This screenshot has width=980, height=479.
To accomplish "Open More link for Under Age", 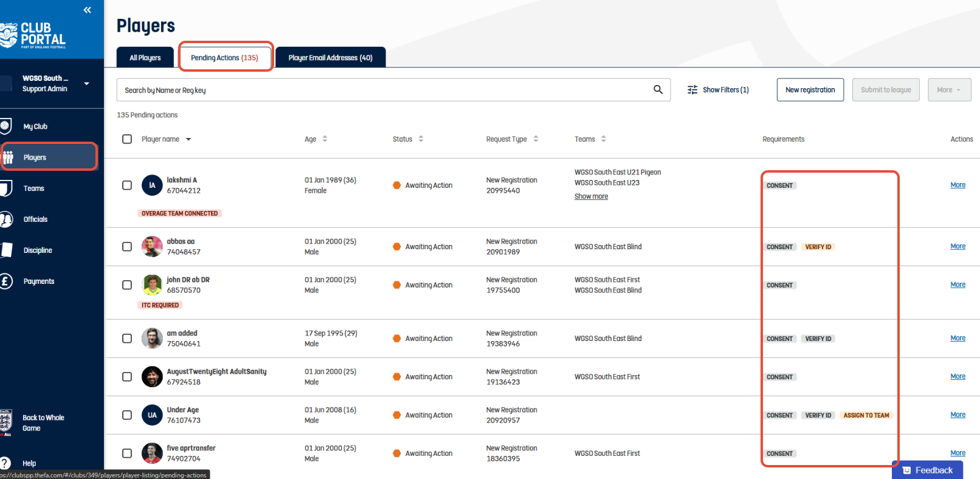I will point(958,415).
